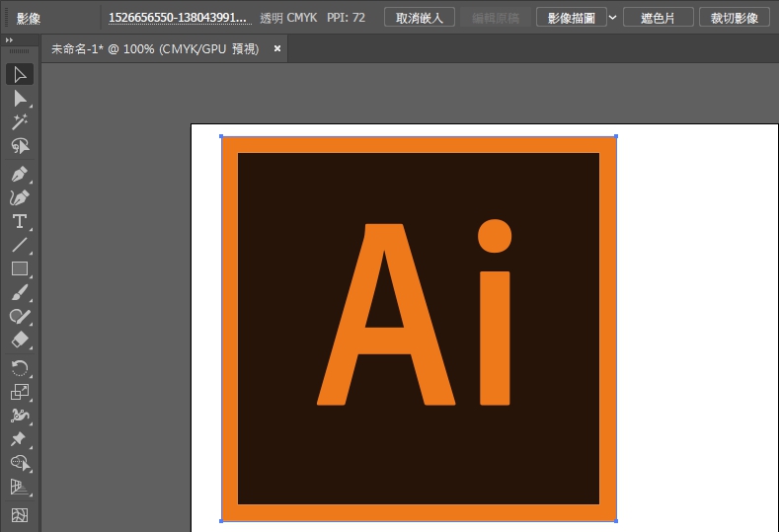
Task: Choose the Magic Wand tool
Action: click(20, 122)
